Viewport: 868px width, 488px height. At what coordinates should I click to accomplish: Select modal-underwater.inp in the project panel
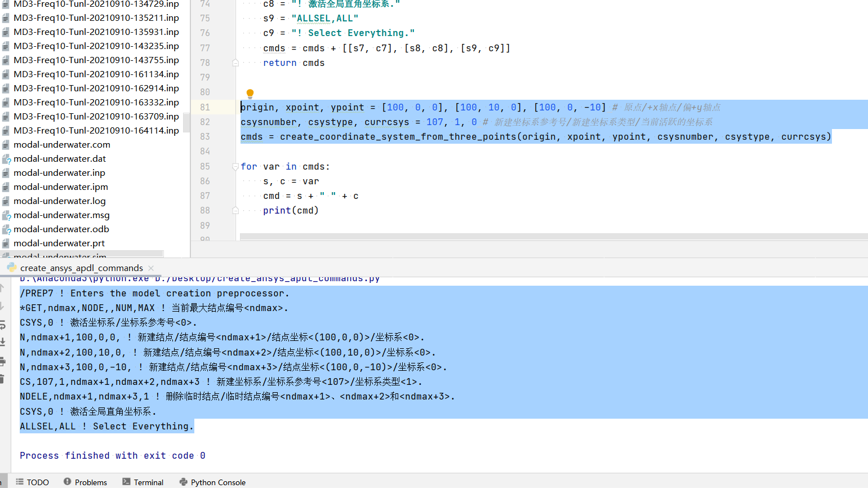(x=60, y=172)
